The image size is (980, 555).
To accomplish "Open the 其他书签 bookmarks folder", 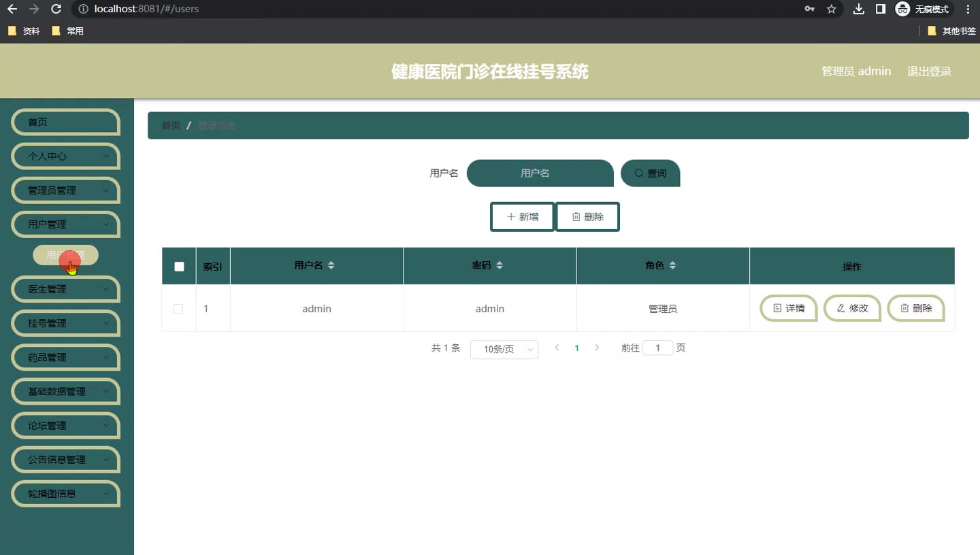I will tap(951, 31).
